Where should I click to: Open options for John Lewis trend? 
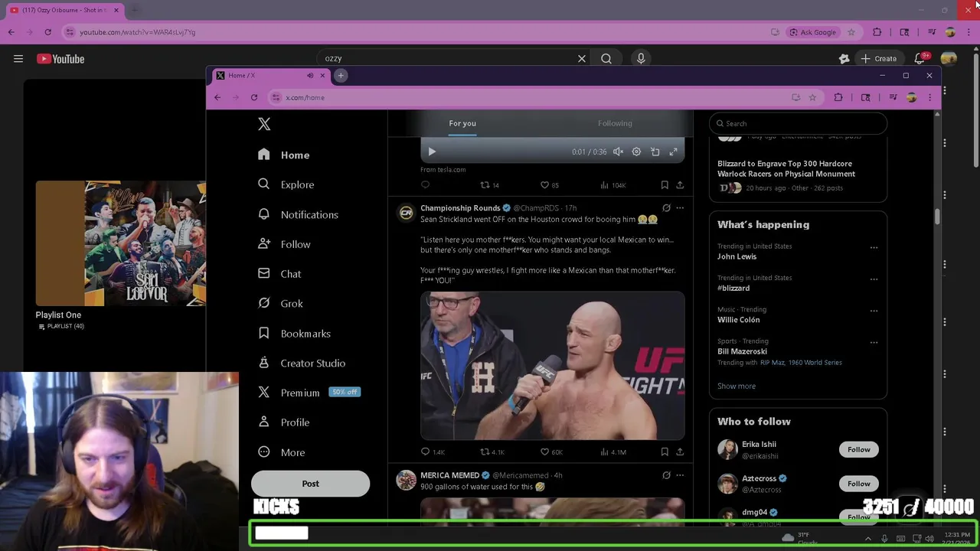pos(874,248)
